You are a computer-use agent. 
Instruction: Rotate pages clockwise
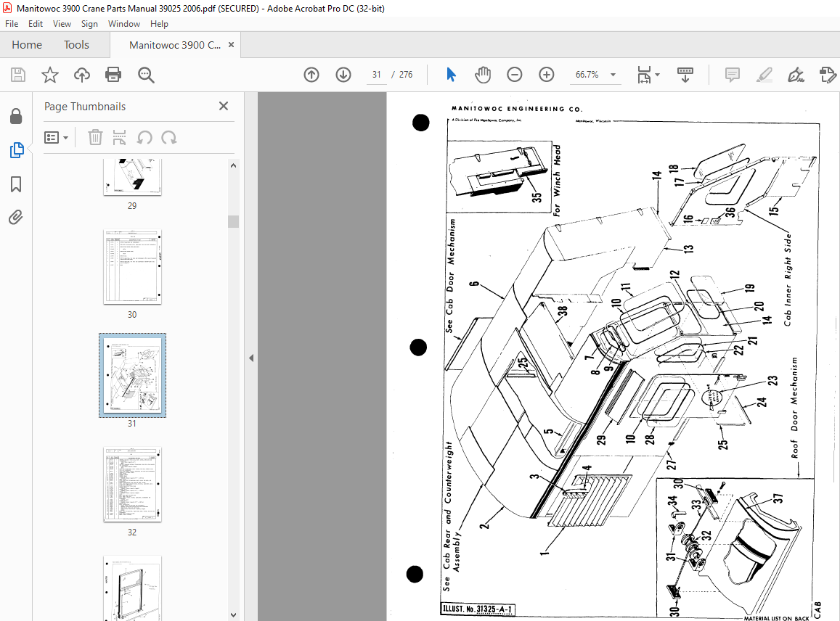point(169,138)
